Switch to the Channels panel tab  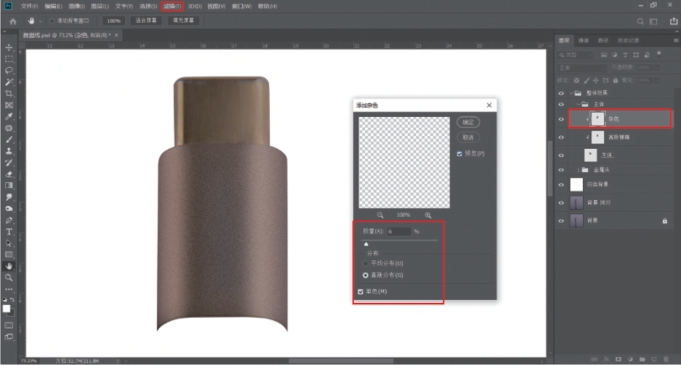point(583,40)
